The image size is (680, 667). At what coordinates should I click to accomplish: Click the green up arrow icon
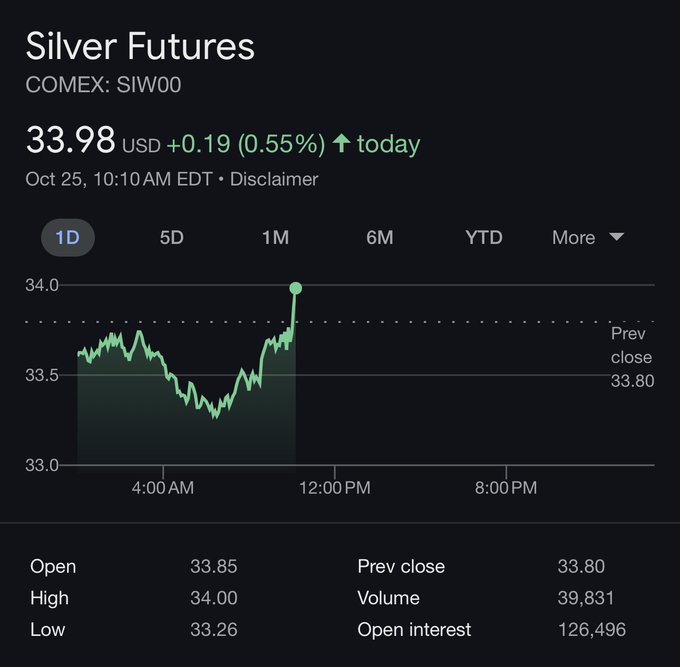341,143
